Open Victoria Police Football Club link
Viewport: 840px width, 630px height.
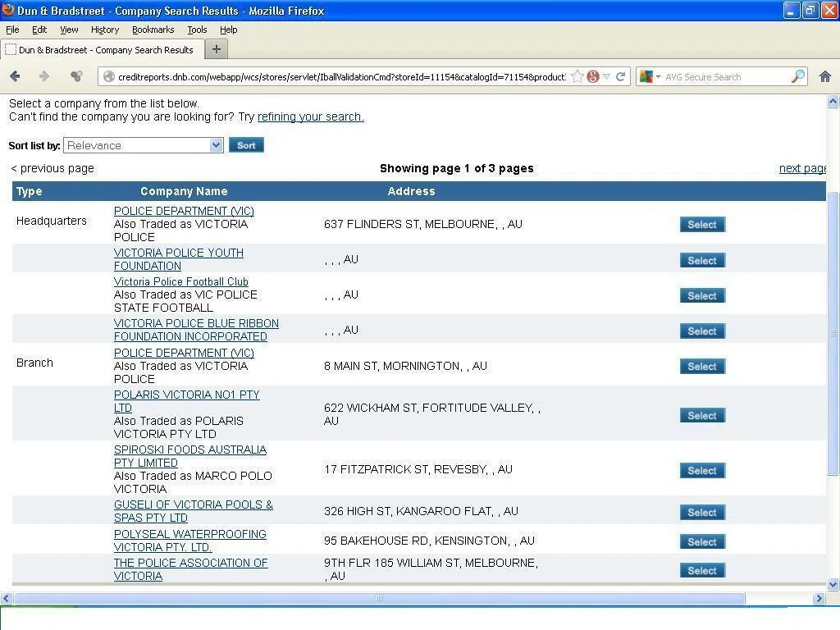point(181,282)
